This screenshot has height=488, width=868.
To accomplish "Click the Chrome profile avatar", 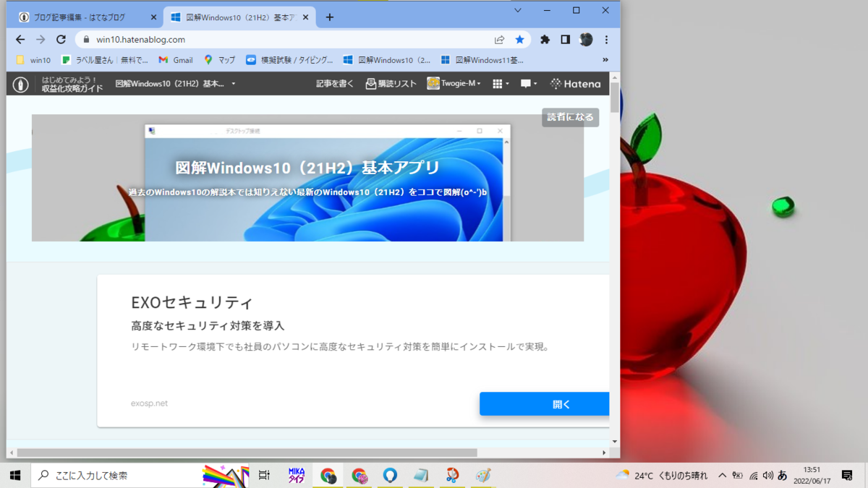I will 586,40.
